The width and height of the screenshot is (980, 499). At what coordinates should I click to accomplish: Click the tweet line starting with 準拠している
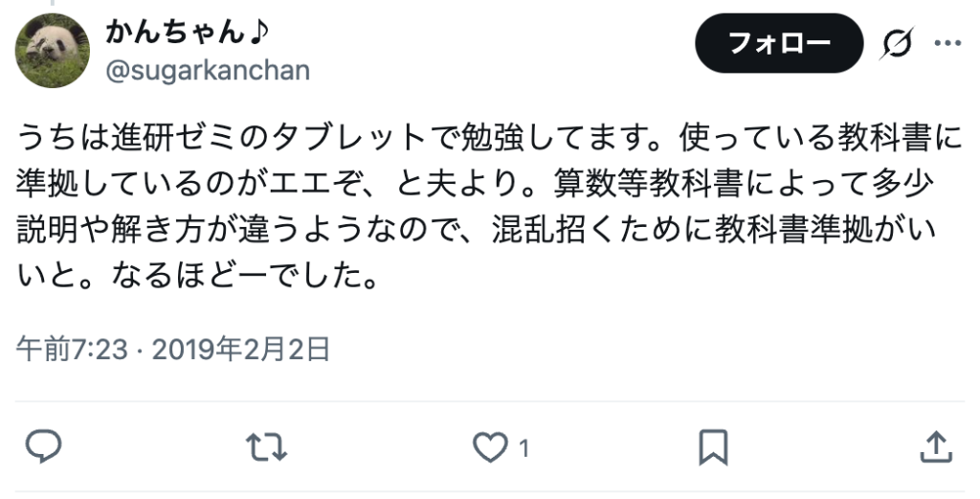pyautogui.click(x=475, y=184)
